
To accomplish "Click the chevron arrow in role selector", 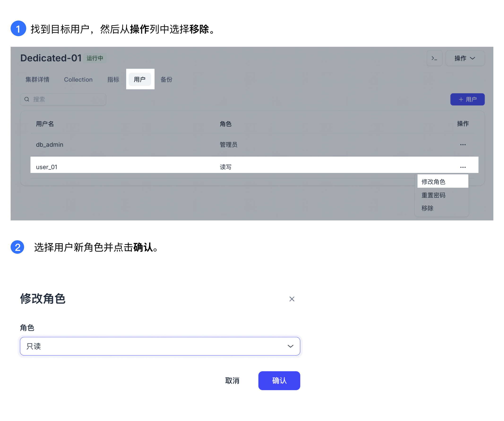I will tap(290, 346).
